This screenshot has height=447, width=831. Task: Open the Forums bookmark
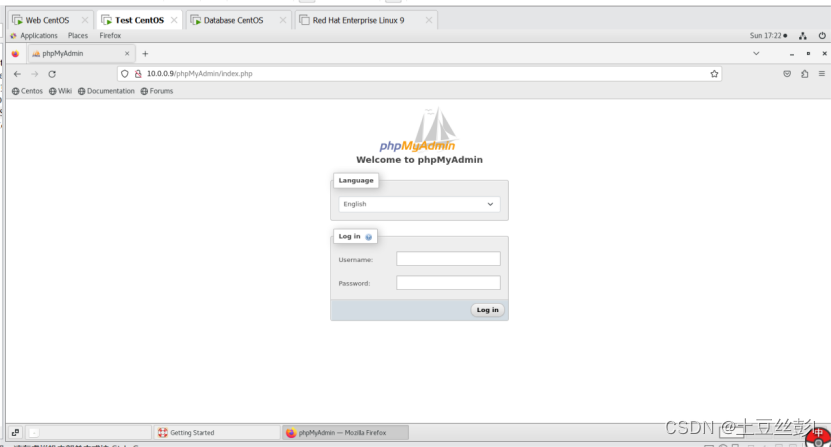tap(157, 91)
